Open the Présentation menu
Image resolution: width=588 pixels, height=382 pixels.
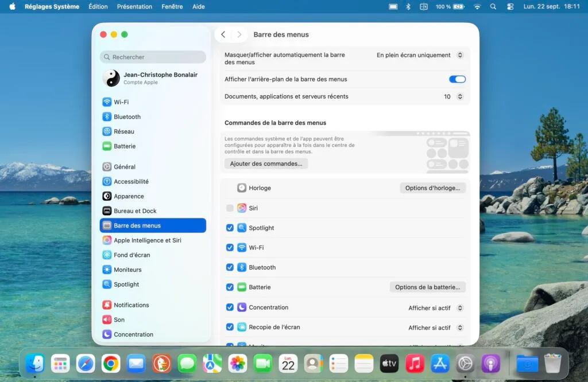[134, 6]
